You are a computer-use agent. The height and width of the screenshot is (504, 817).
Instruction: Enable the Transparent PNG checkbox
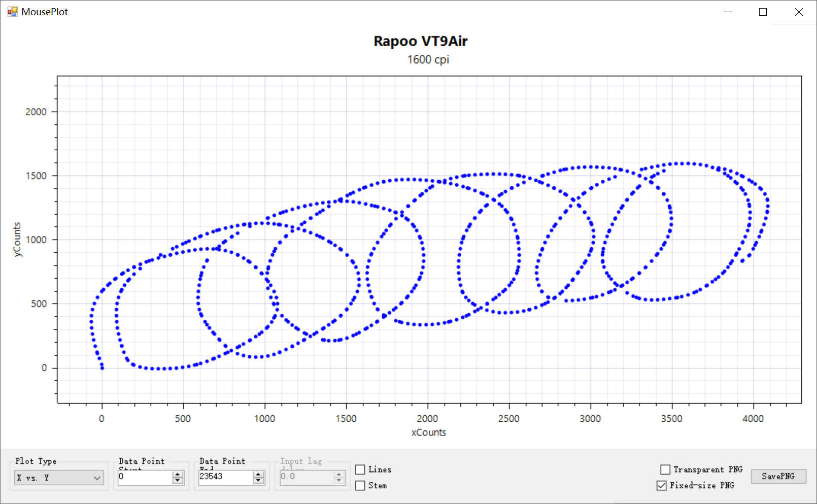(665, 469)
